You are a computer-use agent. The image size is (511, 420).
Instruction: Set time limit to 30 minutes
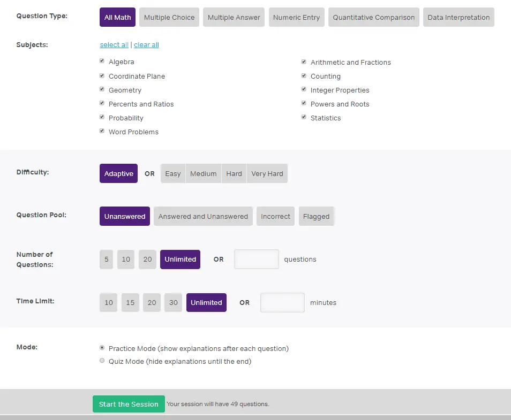pos(174,302)
